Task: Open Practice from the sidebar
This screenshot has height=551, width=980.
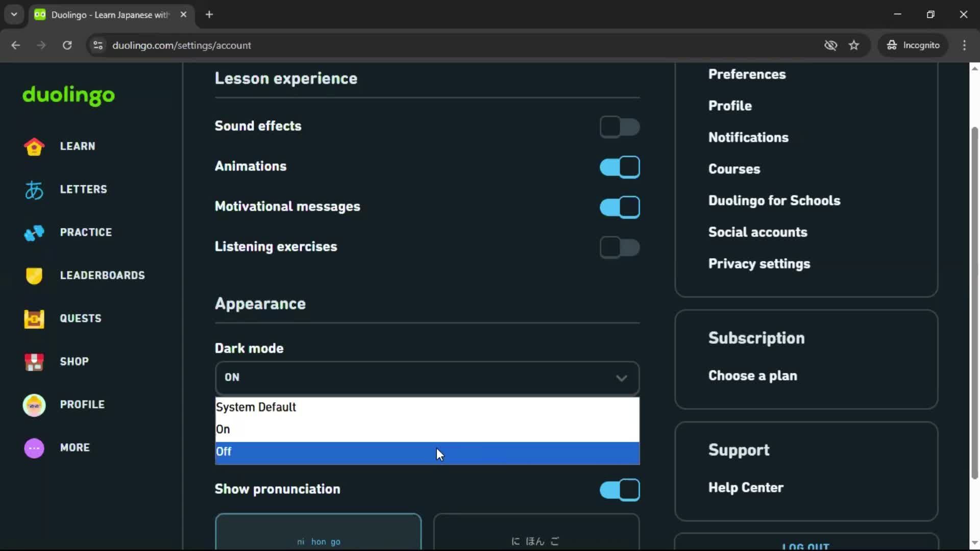Action: (34, 232)
